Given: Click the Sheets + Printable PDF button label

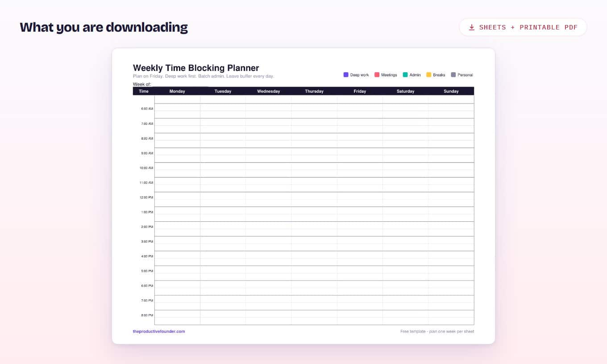Looking at the screenshot, I should pos(528,27).
